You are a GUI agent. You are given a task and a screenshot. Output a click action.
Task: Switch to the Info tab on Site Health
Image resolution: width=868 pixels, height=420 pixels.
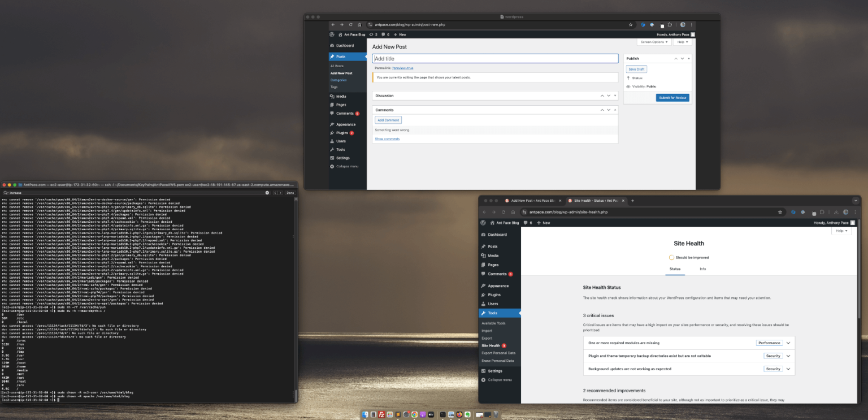[x=702, y=269]
